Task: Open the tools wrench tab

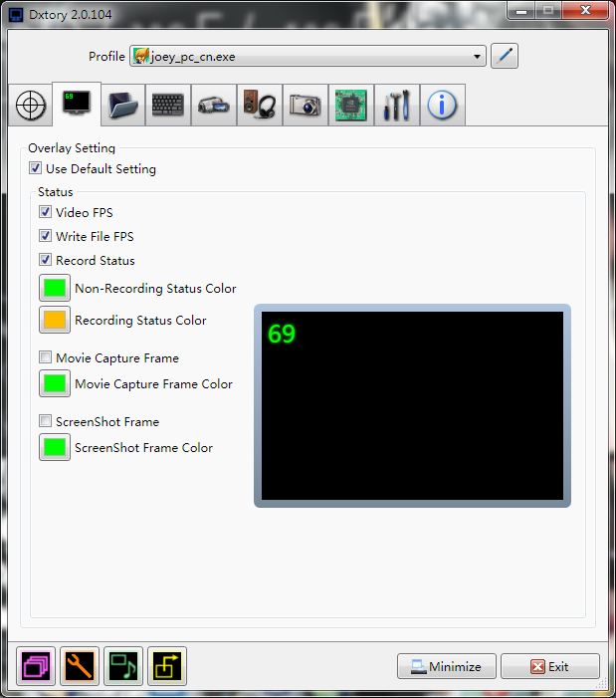Action: tap(396, 106)
